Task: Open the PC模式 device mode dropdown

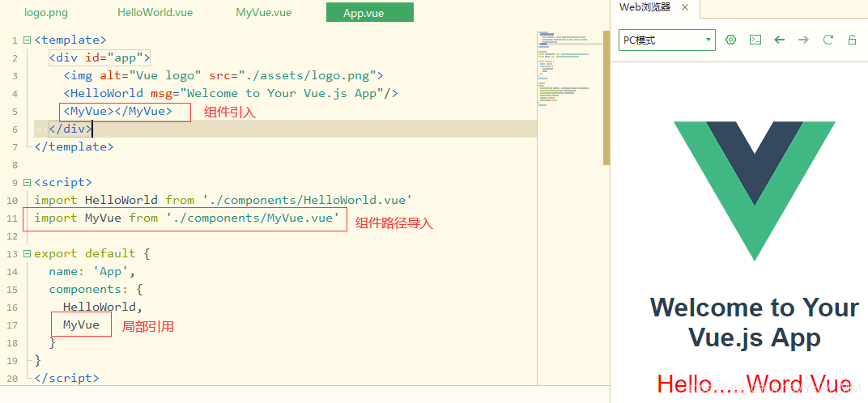Action: 667,40
